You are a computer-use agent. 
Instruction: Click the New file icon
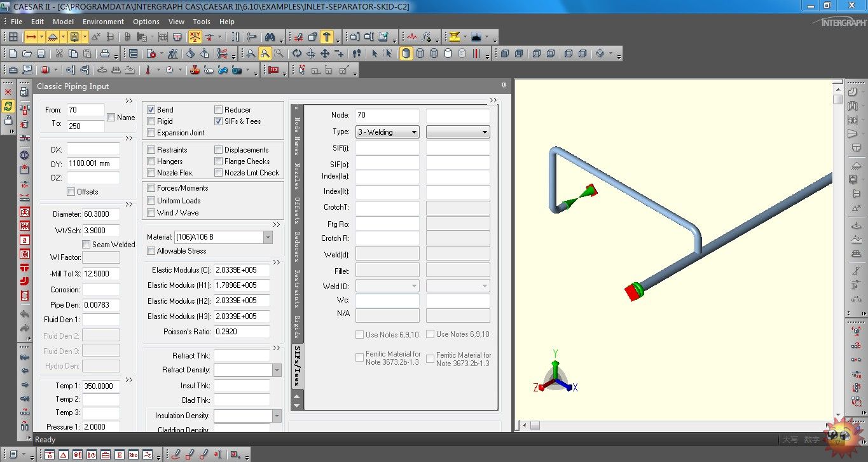point(13,53)
